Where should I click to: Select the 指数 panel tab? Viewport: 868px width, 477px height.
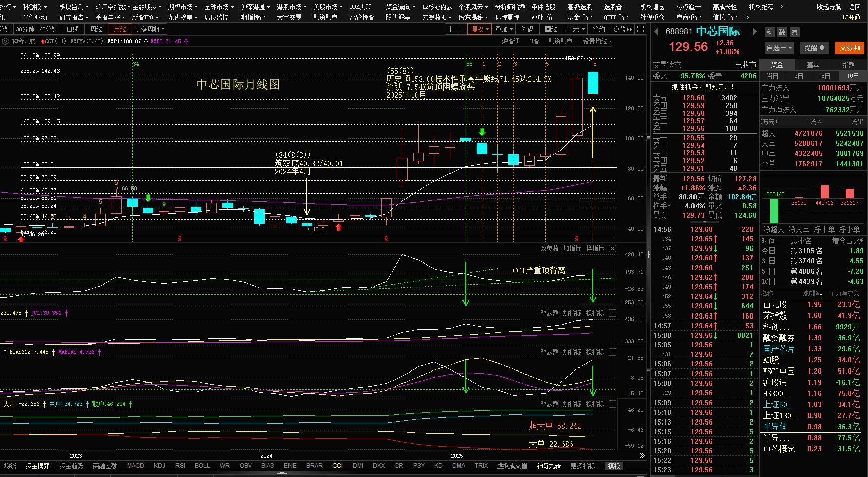click(848, 65)
